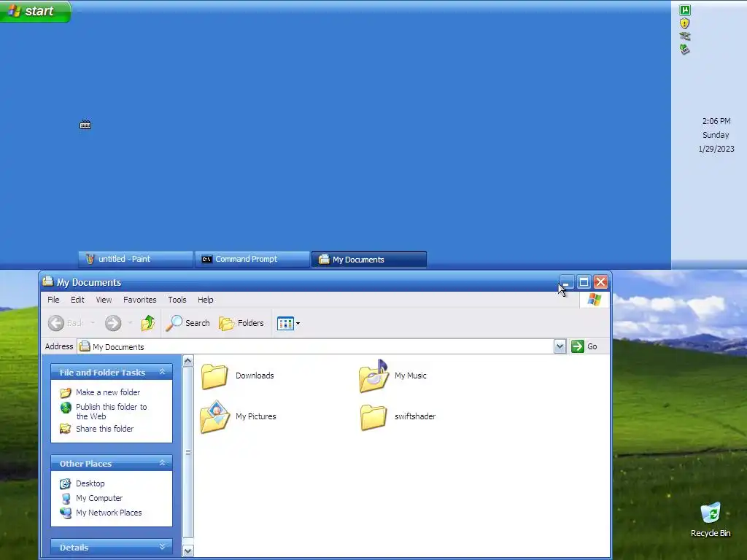Click the Share this folder icon

[65, 429]
